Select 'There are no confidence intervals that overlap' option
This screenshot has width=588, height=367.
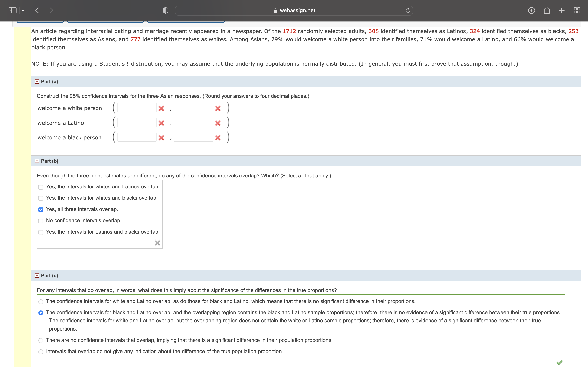tap(41, 340)
